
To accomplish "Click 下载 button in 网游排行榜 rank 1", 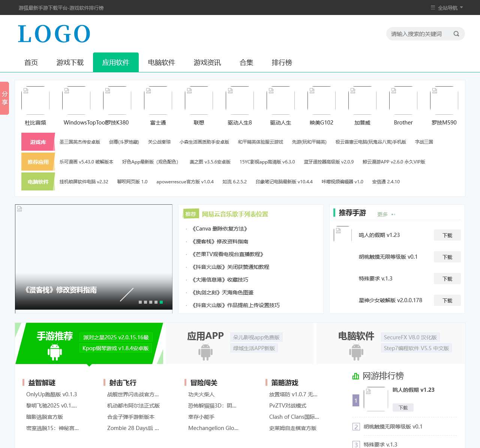I will click(x=403, y=408).
